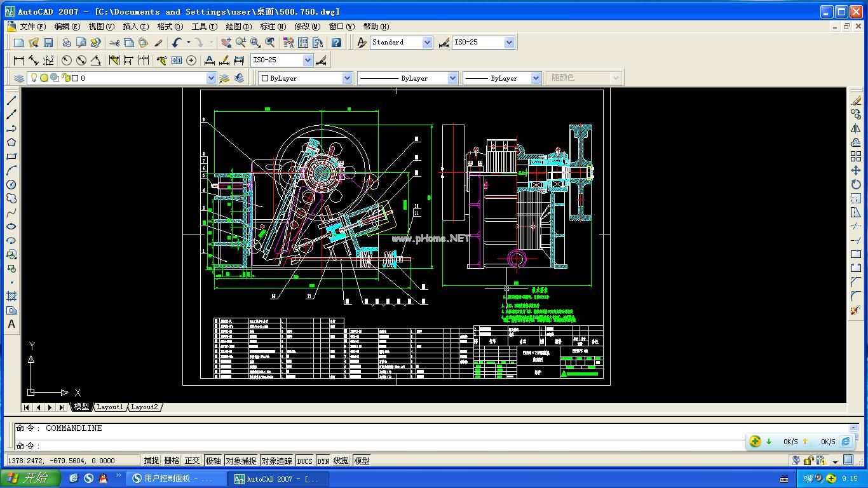
Task: Activate the Pan Realtime hand tool
Action: pos(226,43)
